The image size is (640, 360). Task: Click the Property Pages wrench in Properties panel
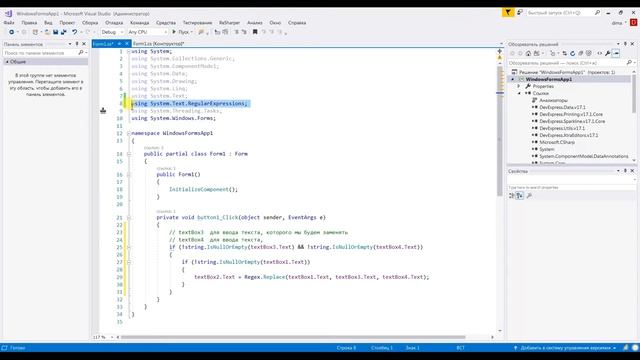529,196
